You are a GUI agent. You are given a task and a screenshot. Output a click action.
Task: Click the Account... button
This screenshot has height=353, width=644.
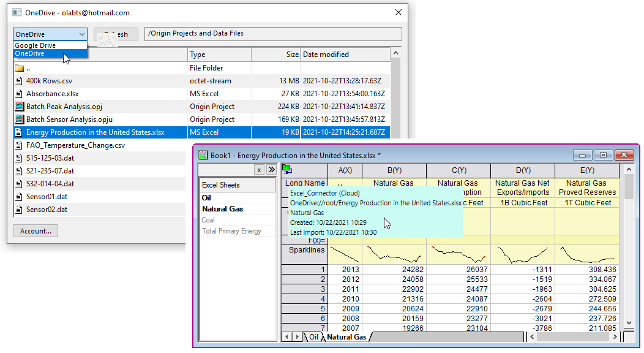[36, 231]
